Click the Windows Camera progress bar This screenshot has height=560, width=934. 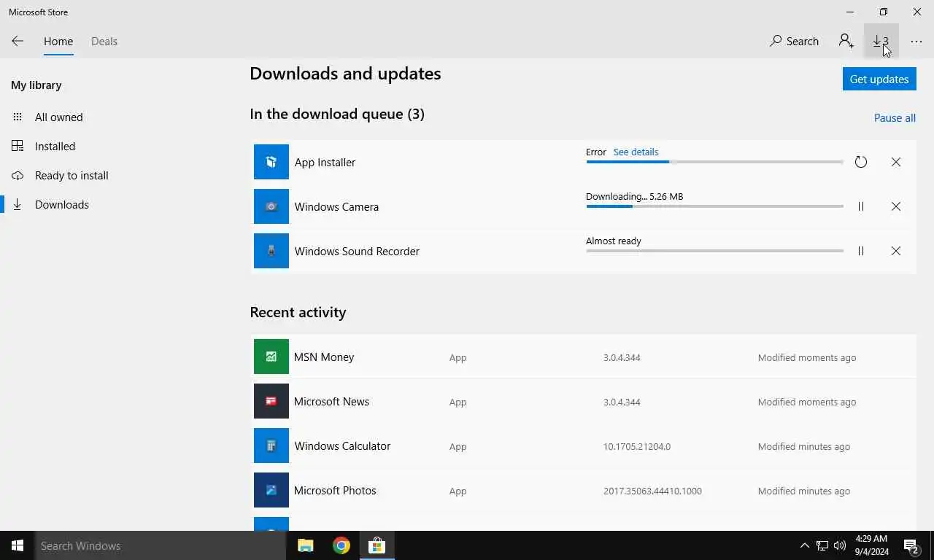[x=714, y=206]
